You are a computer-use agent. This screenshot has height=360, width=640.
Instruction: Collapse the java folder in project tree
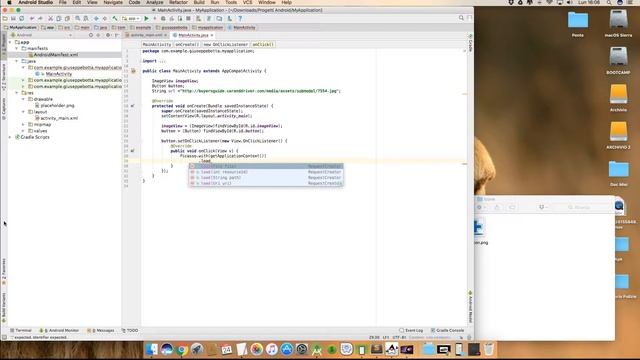pyautogui.click(x=17, y=61)
